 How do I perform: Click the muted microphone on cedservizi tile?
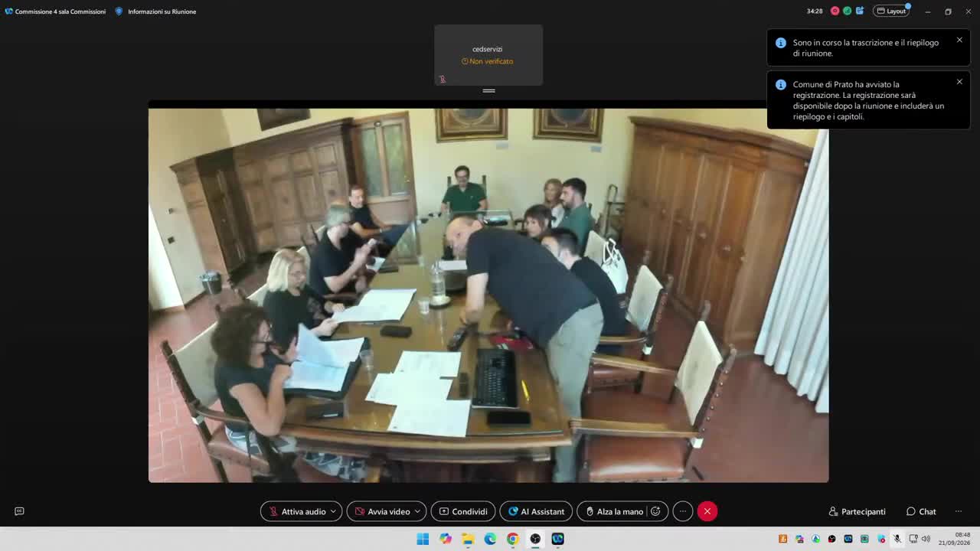pos(443,79)
